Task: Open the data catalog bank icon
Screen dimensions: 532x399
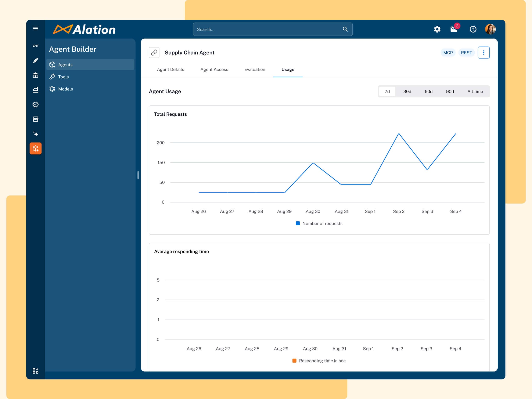Action: (x=35, y=75)
